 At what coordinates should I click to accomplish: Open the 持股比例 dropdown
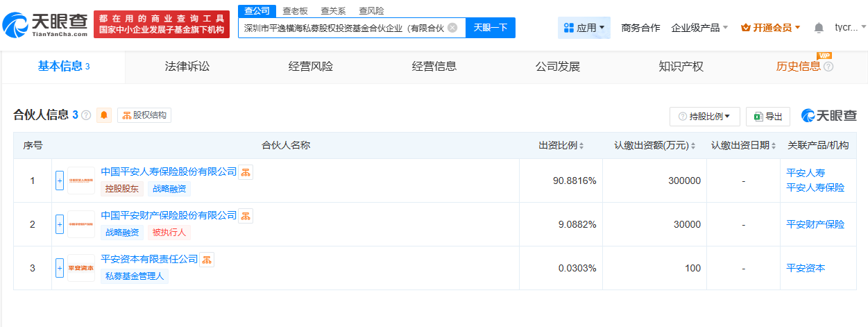[x=705, y=116]
